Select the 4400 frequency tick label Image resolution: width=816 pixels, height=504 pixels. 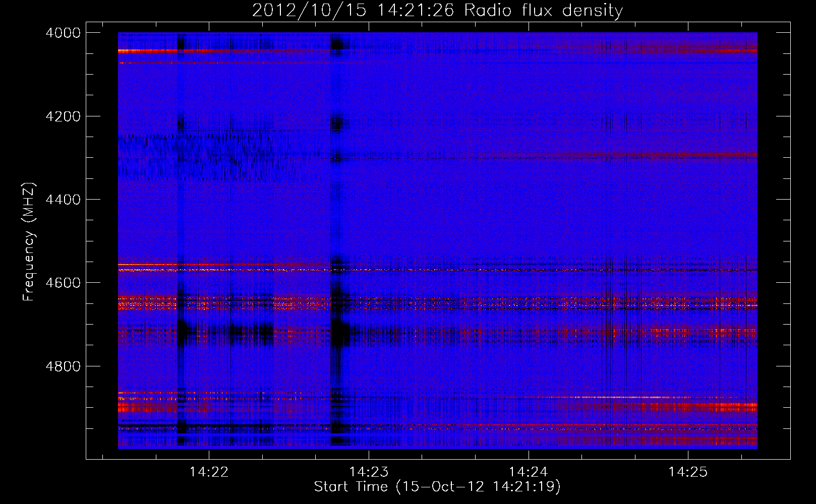point(63,200)
